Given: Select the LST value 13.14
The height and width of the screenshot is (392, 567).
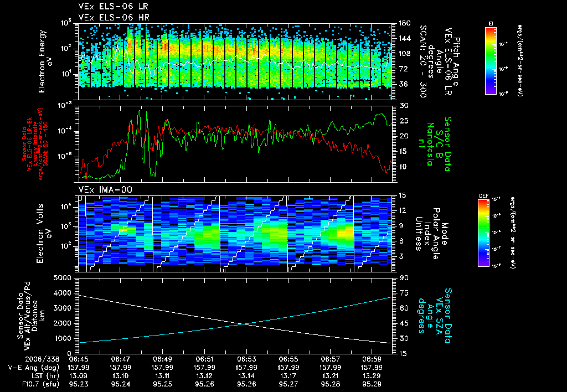Looking at the screenshot, I should coord(246,376).
